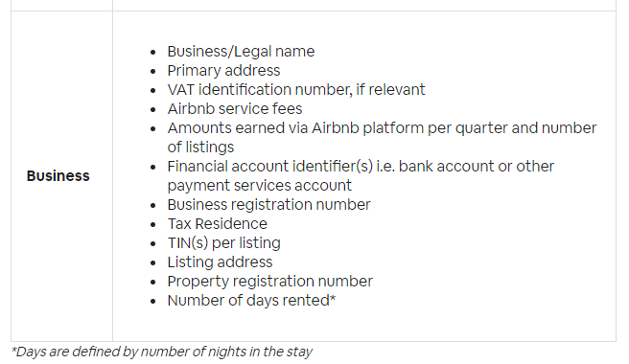Click the 'of listings' continuation line
This screenshot has height=364, width=629.
[200, 148]
